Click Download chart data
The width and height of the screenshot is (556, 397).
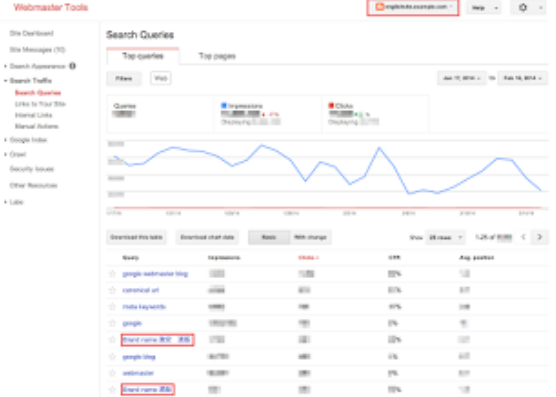tap(207, 237)
